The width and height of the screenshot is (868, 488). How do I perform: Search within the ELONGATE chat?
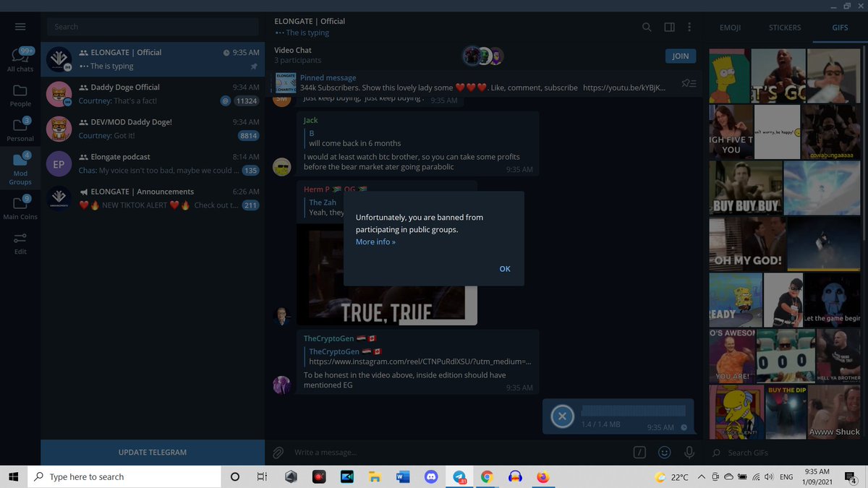[647, 27]
